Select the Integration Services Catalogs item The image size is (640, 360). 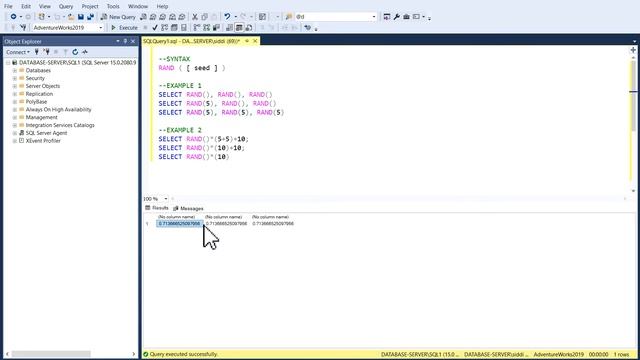(60, 125)
